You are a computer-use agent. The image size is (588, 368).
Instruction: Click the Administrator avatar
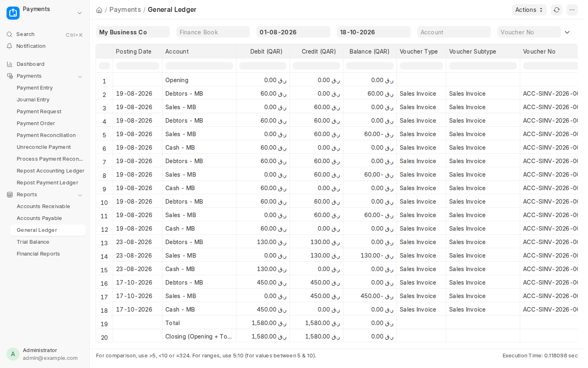click(x=13, y=354)
